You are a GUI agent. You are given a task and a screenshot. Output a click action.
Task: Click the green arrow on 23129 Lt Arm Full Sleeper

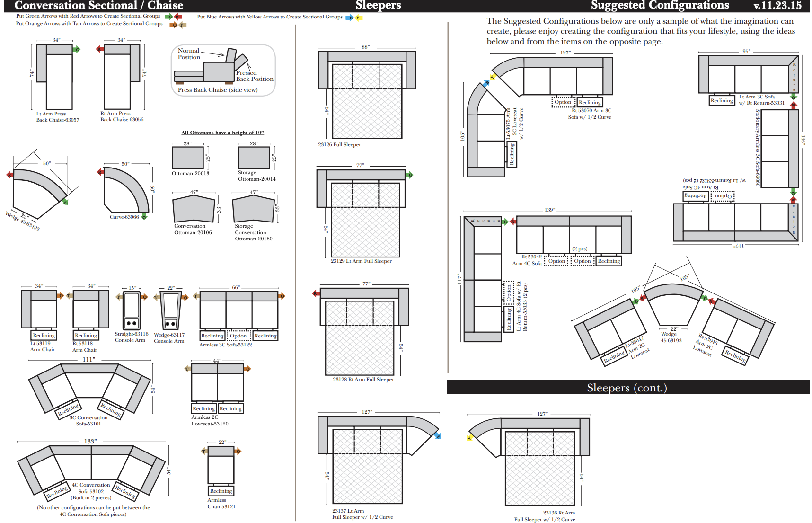tap(410, 175)
